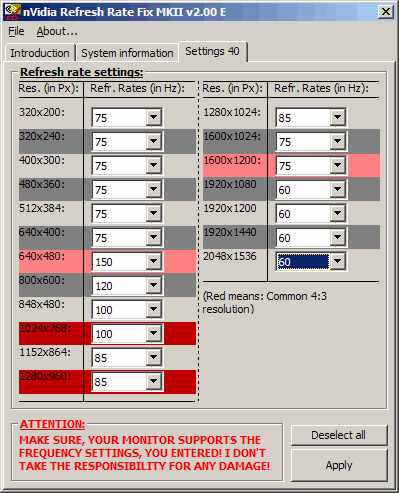399x493 pixels.
Task: Open the 512x384 refresh rate dropdown arrow
Action: 154,213
